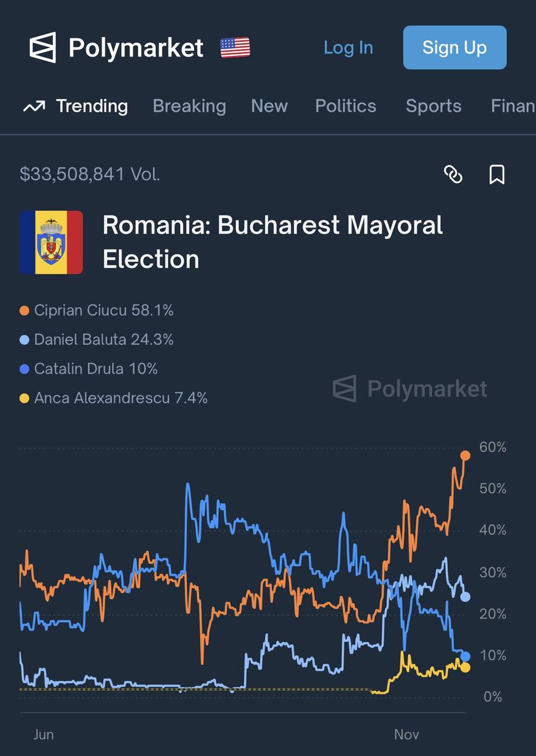Click the yellow Anca Alexandrescu legend dot
Viewport: 536px width, 756px height.
[24, 399]
